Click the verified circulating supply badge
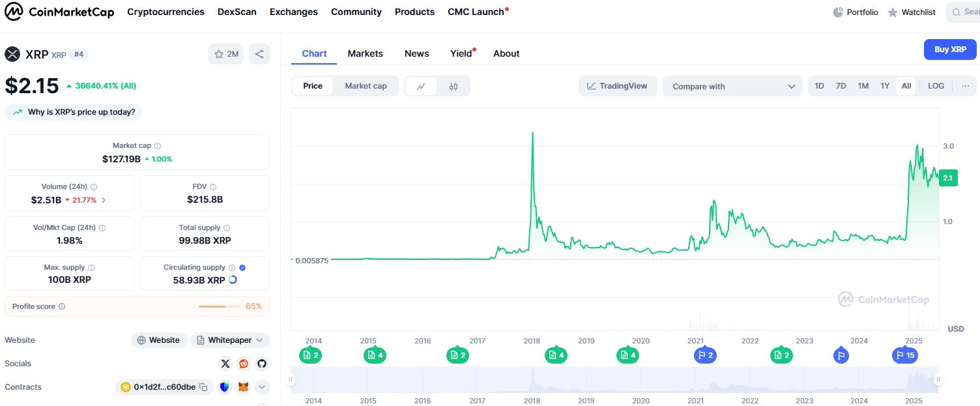 242,268
